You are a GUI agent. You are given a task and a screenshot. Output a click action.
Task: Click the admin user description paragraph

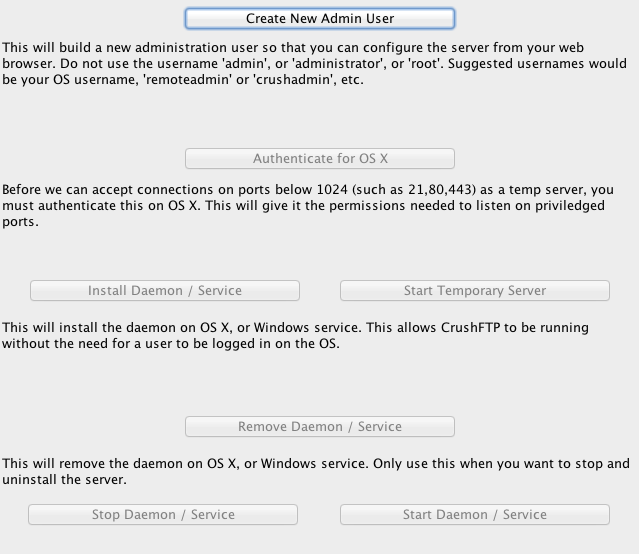coord(314,63)
